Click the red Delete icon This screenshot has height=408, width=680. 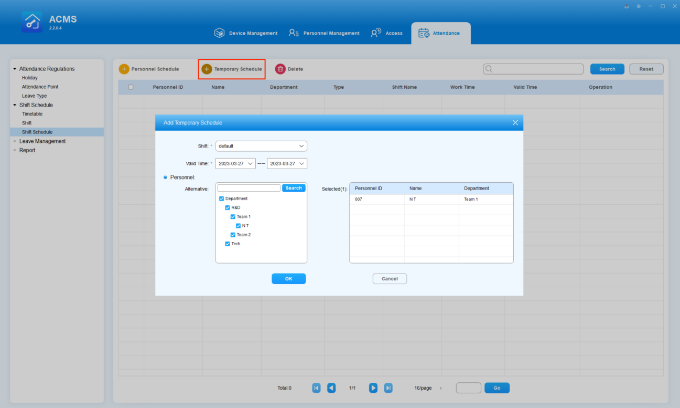(x=280, y=69)
